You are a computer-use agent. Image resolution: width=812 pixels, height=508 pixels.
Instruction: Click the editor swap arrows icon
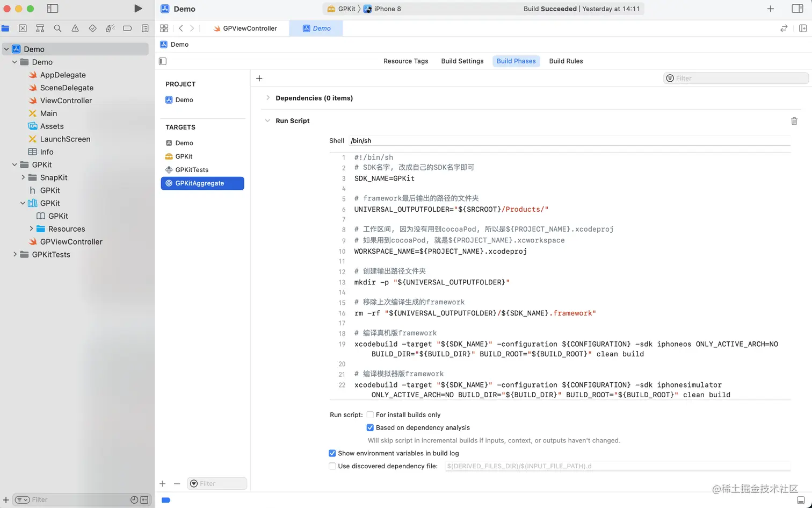point(784,28)
